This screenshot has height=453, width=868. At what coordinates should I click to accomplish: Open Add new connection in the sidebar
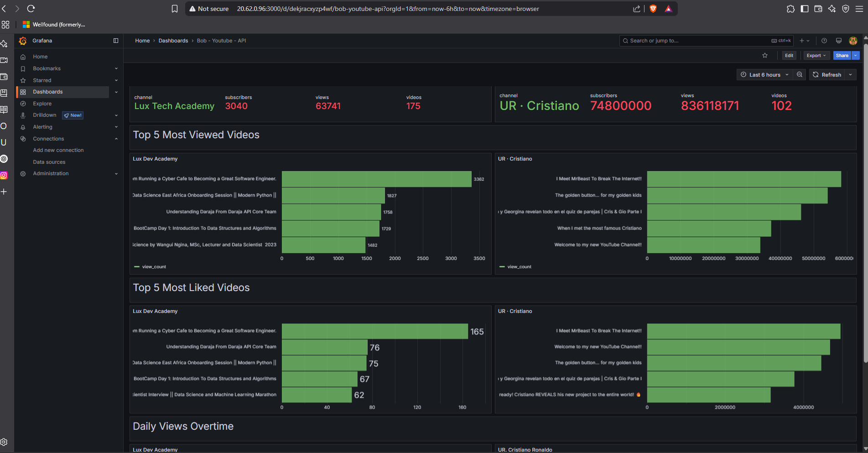[x=58, y=150]
